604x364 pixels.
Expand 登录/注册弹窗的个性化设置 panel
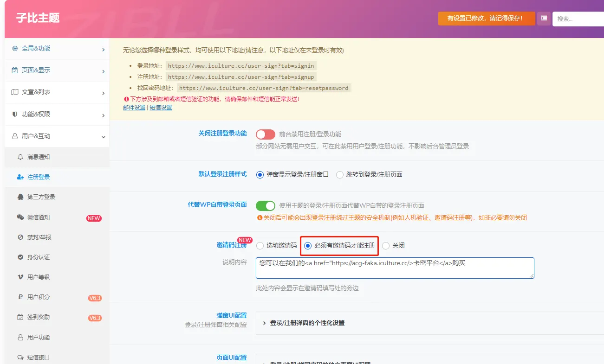[x=429, y=323]
